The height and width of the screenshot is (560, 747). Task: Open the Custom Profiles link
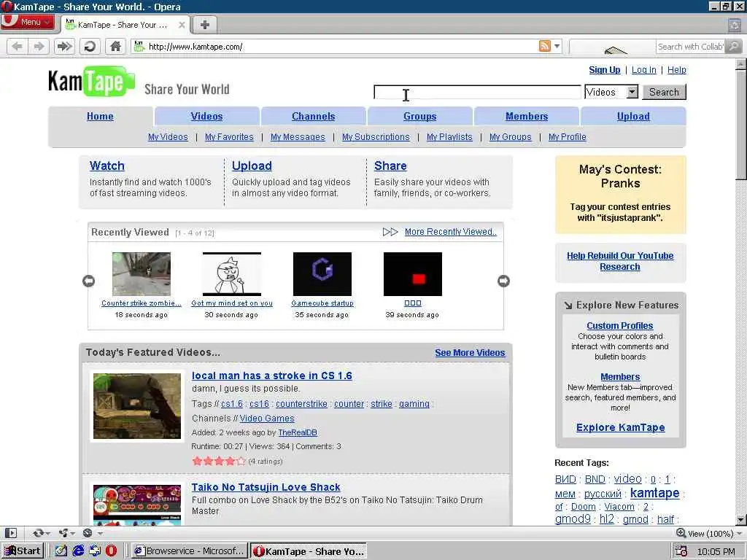tap(620, 326)
